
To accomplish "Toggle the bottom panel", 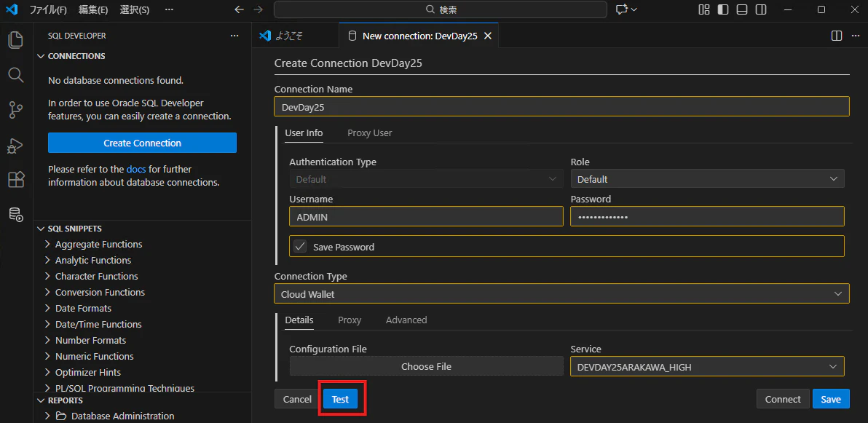I will [742, 9].
